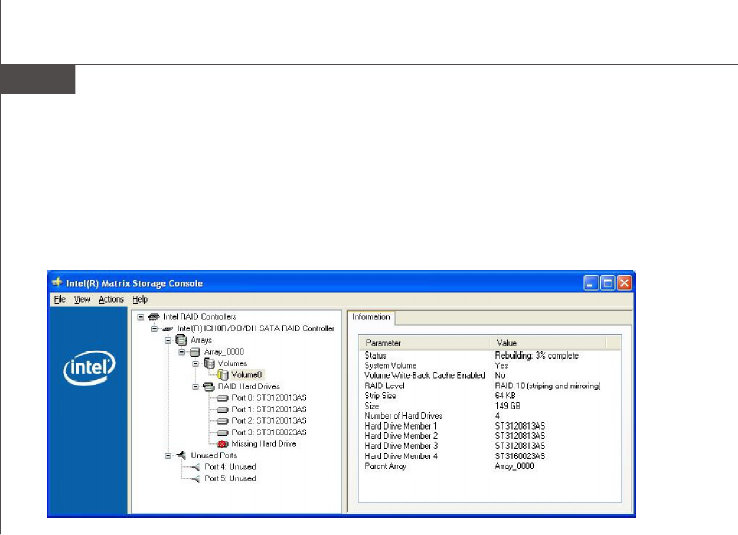Collapse the SATA RAID Controller node

tap(154, 328)
